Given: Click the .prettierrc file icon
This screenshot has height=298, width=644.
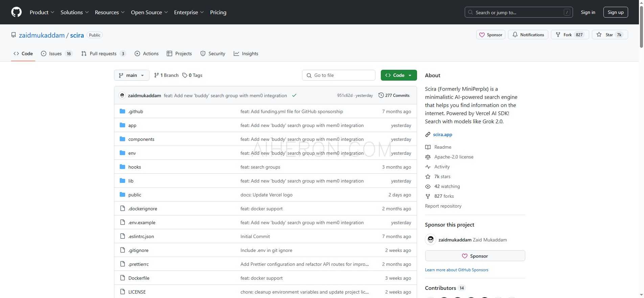Looking at the screenshot, I should (122, 264).
